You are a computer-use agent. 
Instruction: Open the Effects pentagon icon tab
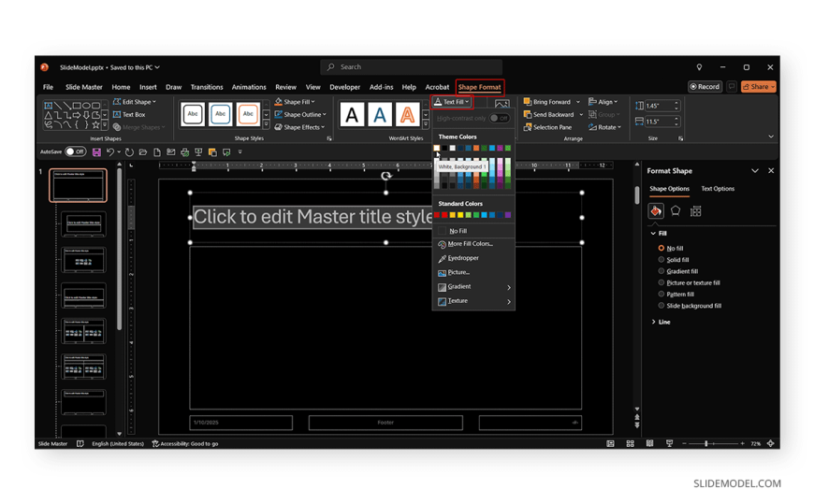pos(676,211)
